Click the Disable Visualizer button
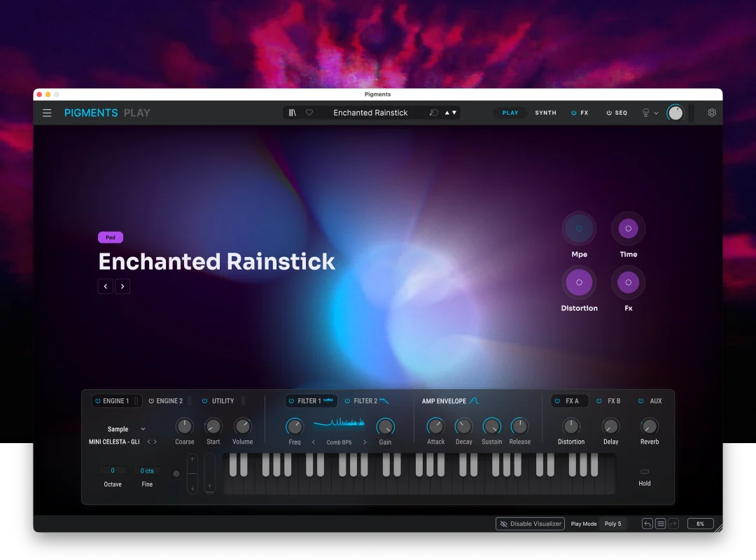Image resolution: width=756 pixels, height=560 pixels. click(x=531, y=524)
